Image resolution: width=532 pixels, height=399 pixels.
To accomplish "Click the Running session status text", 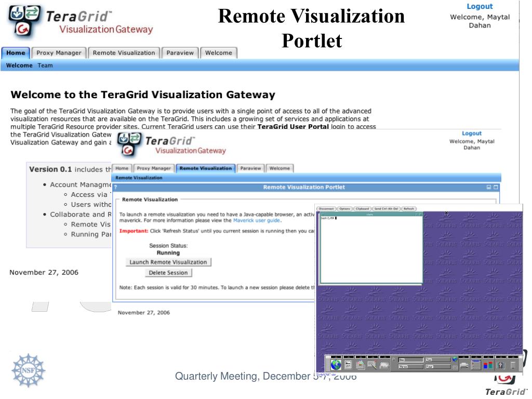I will [x=168, y=253].
